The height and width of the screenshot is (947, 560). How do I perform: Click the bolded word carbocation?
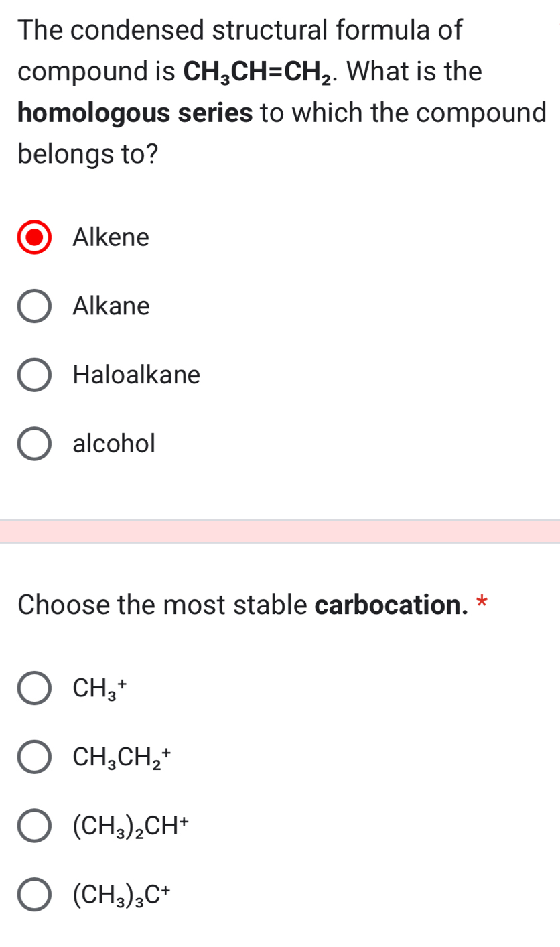(x=389, y=606)
